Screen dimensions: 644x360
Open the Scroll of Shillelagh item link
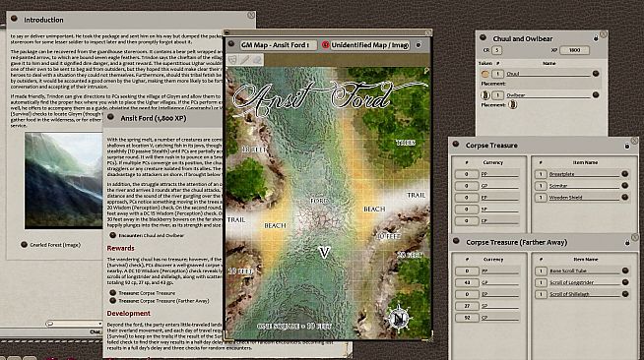(x=625, y=294)
